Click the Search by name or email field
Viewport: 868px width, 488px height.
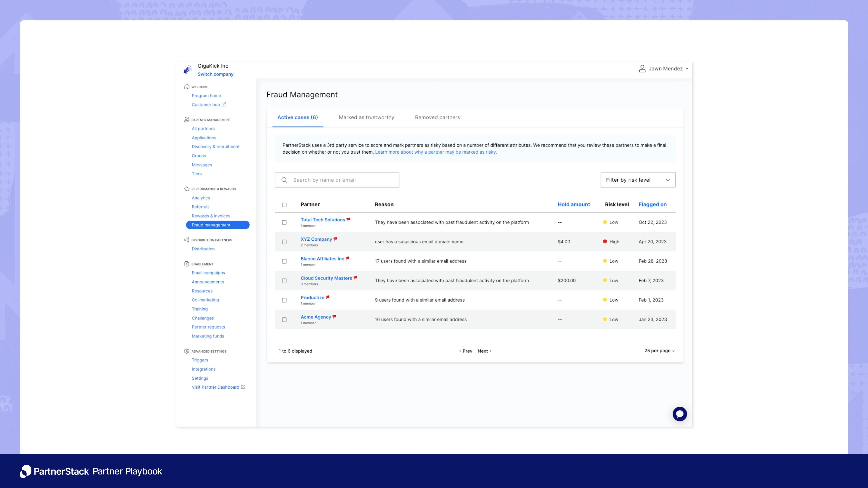click(337, 180)
